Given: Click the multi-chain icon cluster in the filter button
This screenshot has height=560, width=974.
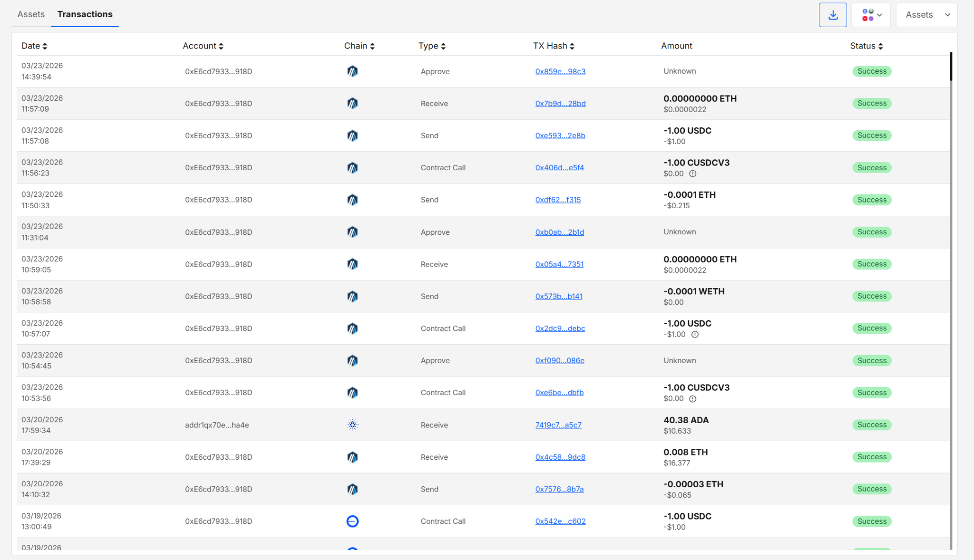Looking at the screenshot, I should (867, 15).
